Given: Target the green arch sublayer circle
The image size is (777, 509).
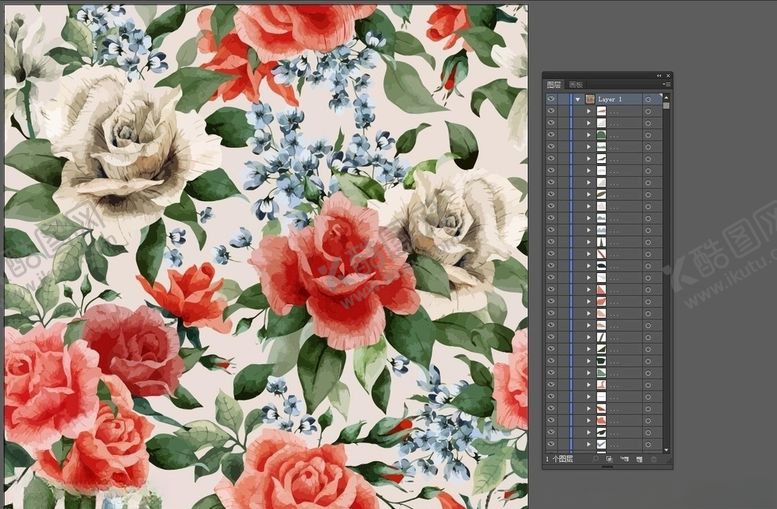Looking at the screenshot, I should click(x=648, y=135).
